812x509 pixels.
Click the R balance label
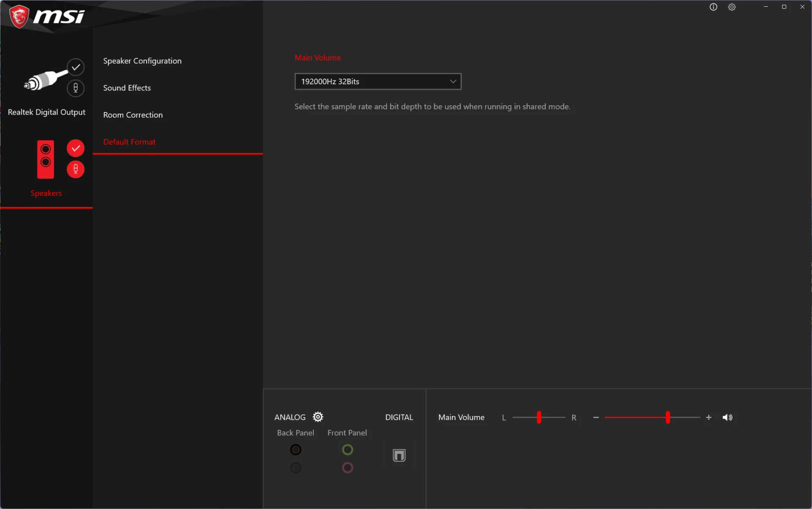574,418
